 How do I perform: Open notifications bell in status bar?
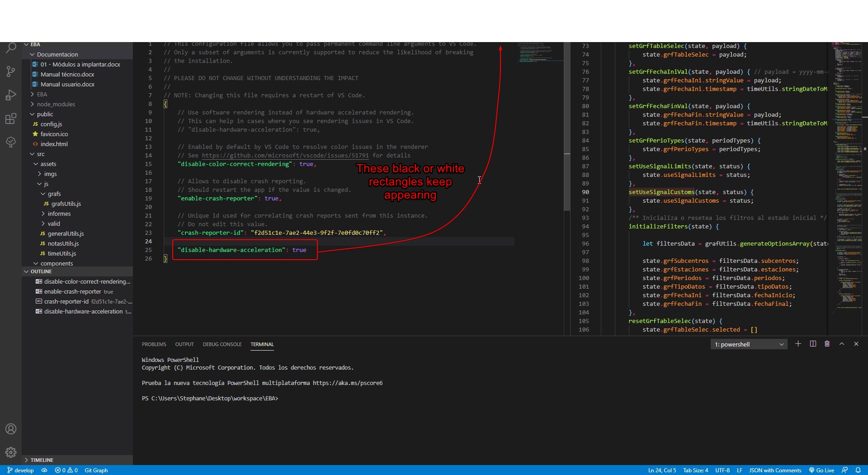point(859,470)
